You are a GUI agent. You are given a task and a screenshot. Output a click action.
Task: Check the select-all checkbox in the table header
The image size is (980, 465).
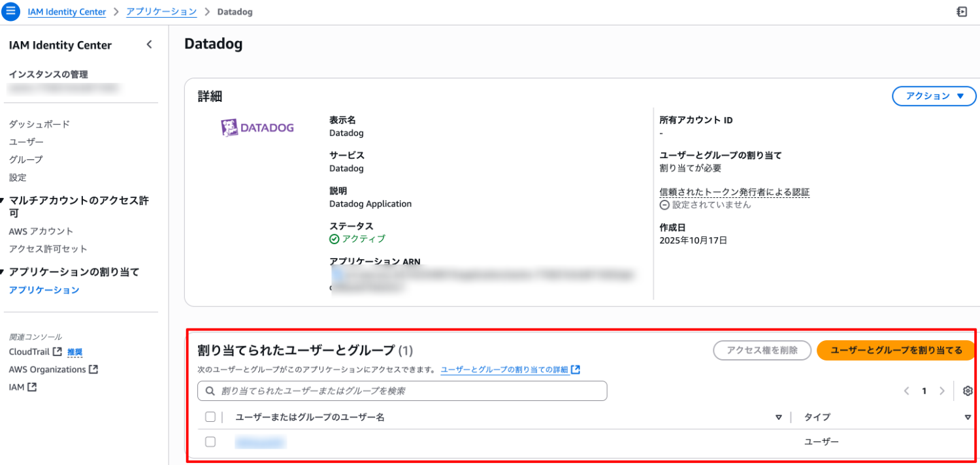(x=210, y=417)
